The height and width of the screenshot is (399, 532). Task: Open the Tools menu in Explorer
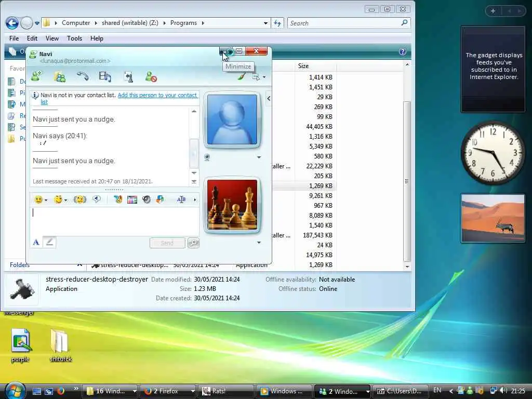point(75,38)
